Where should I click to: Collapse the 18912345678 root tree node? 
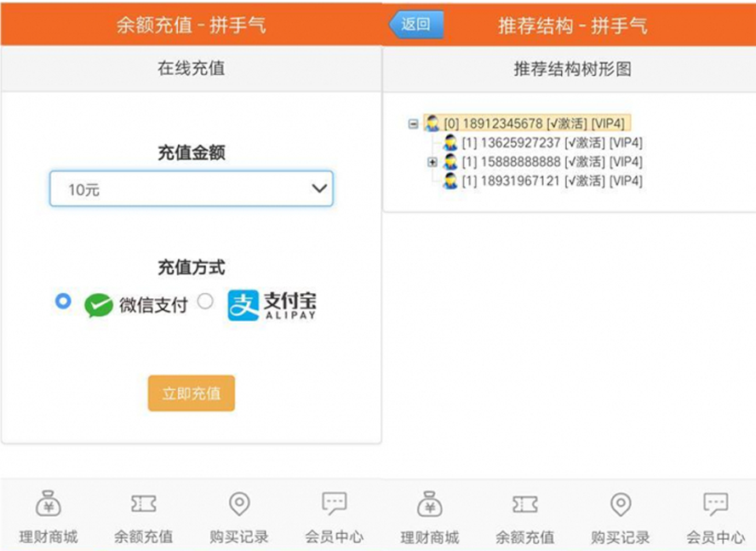413,124
